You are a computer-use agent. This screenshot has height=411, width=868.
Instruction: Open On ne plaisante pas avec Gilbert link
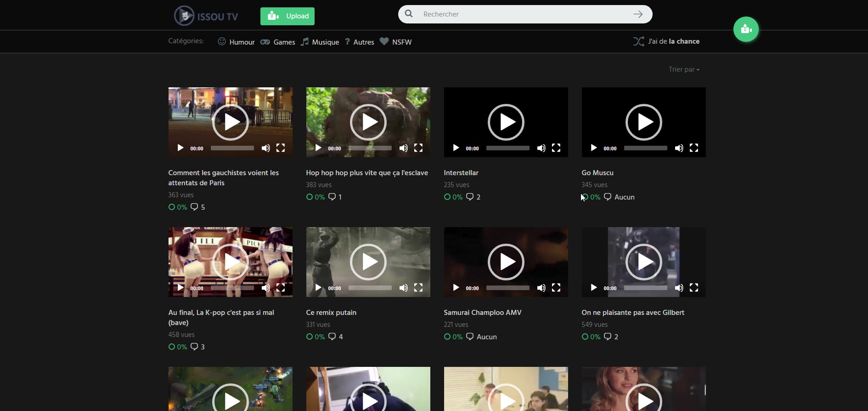[x=633, y=313]
